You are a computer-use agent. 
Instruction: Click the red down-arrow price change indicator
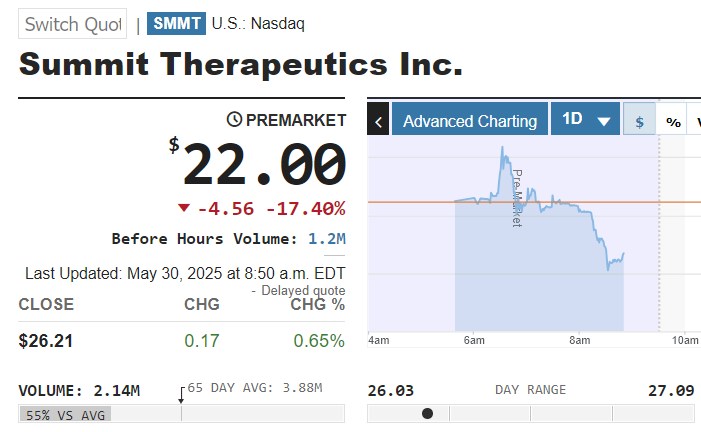point(183,208)
